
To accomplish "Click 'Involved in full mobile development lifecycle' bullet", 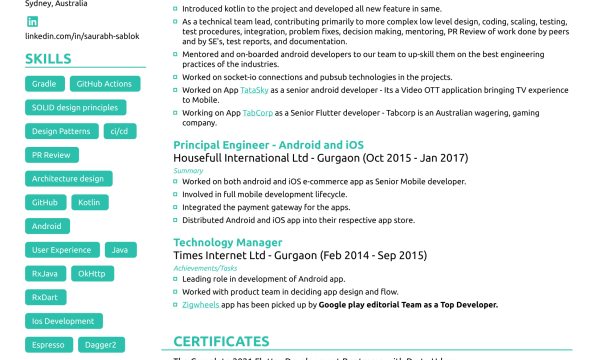I will tap(265, 194).
